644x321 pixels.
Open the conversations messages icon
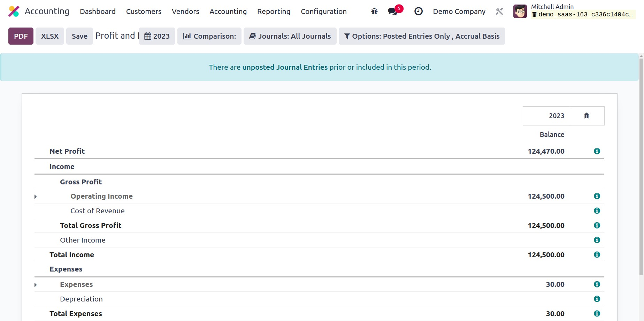pos(393,12)
